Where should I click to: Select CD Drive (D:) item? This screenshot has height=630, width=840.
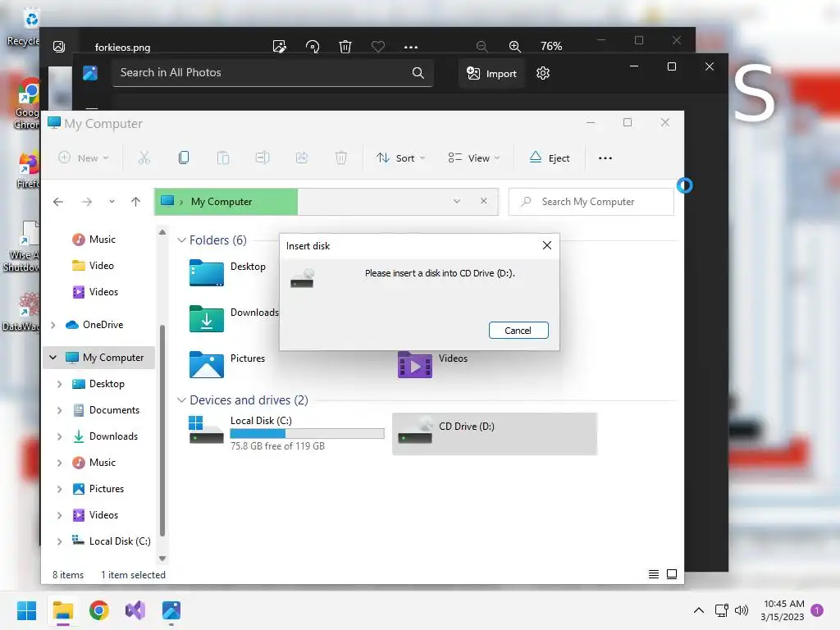point(495,433)
